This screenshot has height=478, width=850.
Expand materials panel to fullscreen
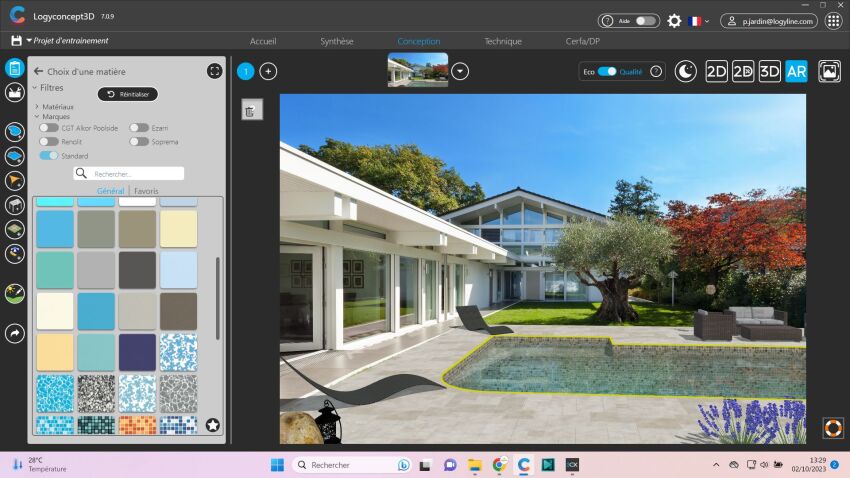214,71
